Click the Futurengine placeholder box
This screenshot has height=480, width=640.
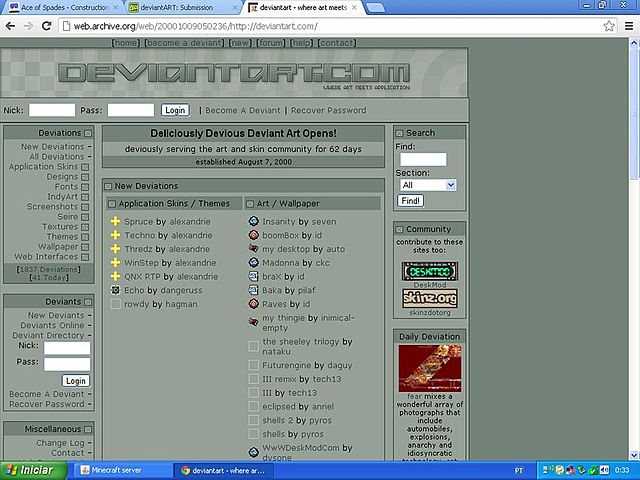(253, 365)
